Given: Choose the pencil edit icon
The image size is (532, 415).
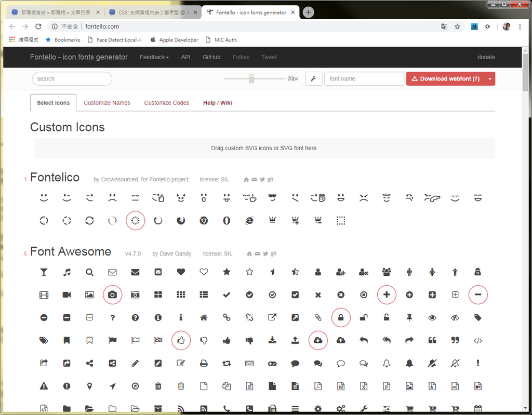Looking at the screenshot, I should 135,364.
